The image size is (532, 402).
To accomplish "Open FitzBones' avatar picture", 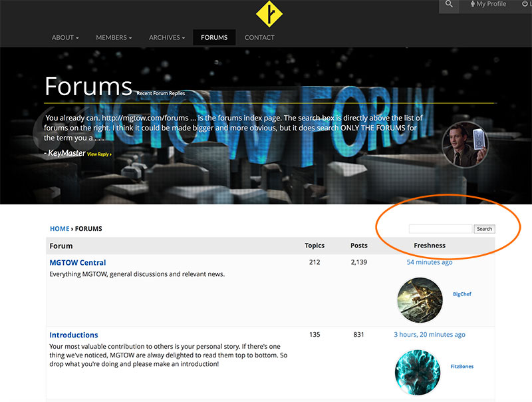I will [x=418, y=372].
